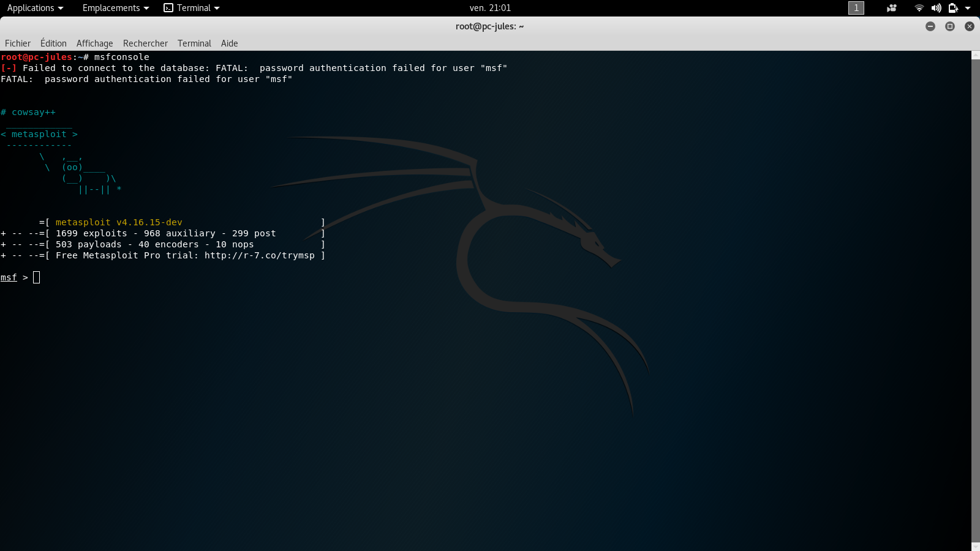980x551 pixels.
Task: Click the Wi-Fi status icon
Action: [919, 8]
